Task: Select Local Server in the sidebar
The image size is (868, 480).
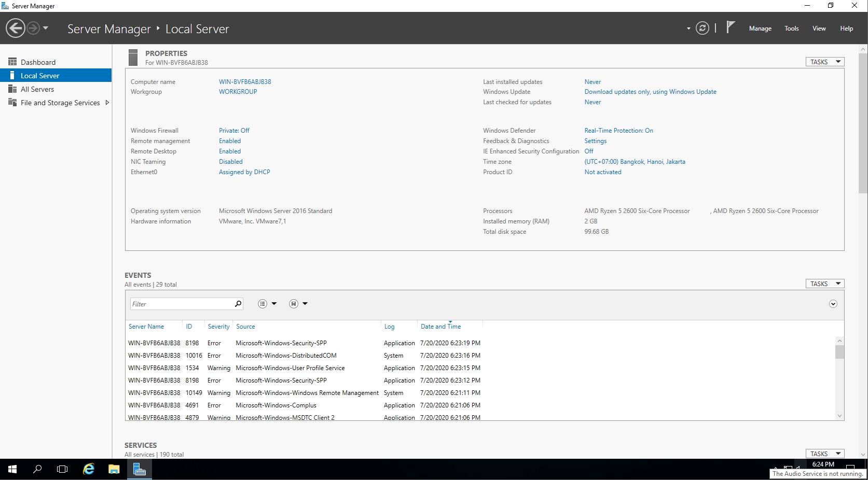Action: coord(56,76)
